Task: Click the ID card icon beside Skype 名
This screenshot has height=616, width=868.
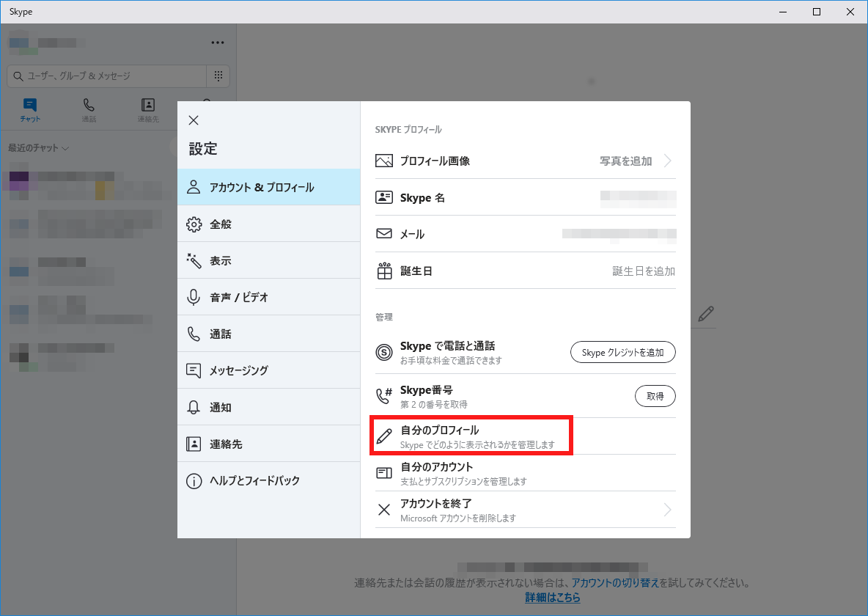Action: click(384, 197)
